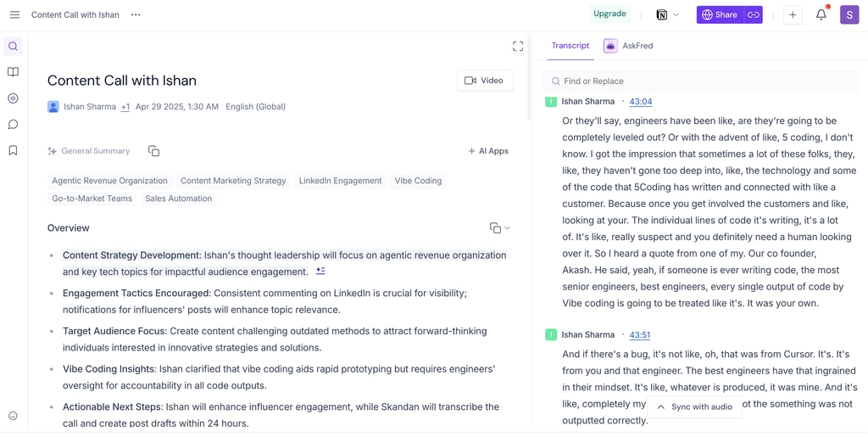The height and width of the screenshot is (437, 868).
Task: Expand summary to fullscreen view
Action: pyautogui.click(x=517, y=46)
